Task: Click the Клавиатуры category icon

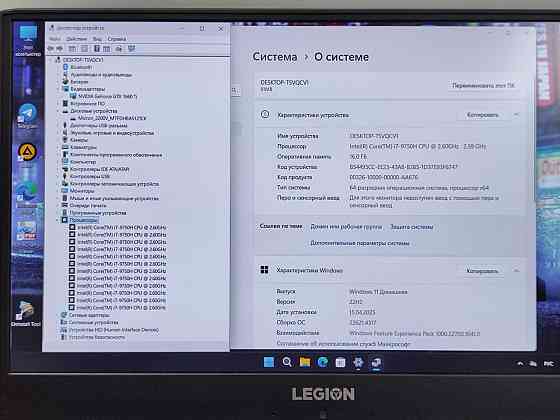Action: pos(65,147)
